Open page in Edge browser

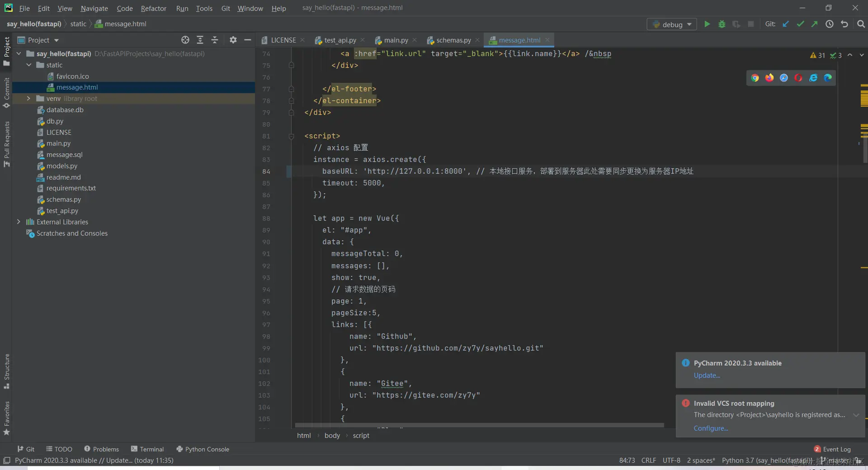[x=828, y=78]
